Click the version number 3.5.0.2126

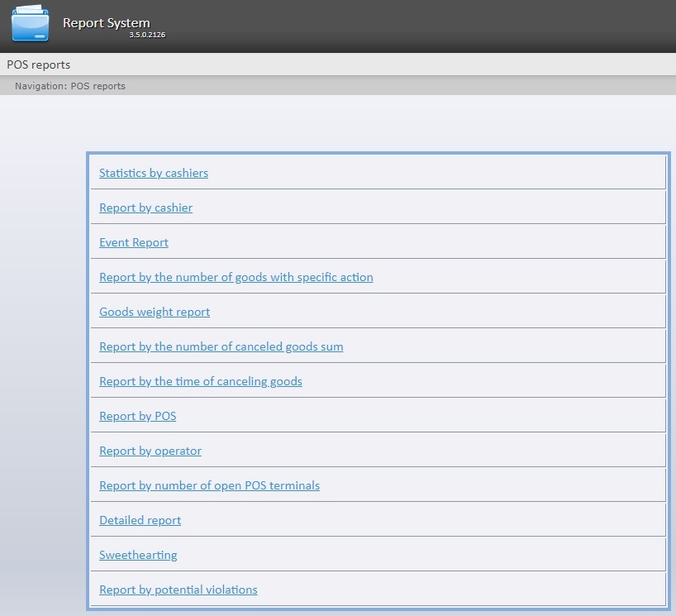pos(147,35)
